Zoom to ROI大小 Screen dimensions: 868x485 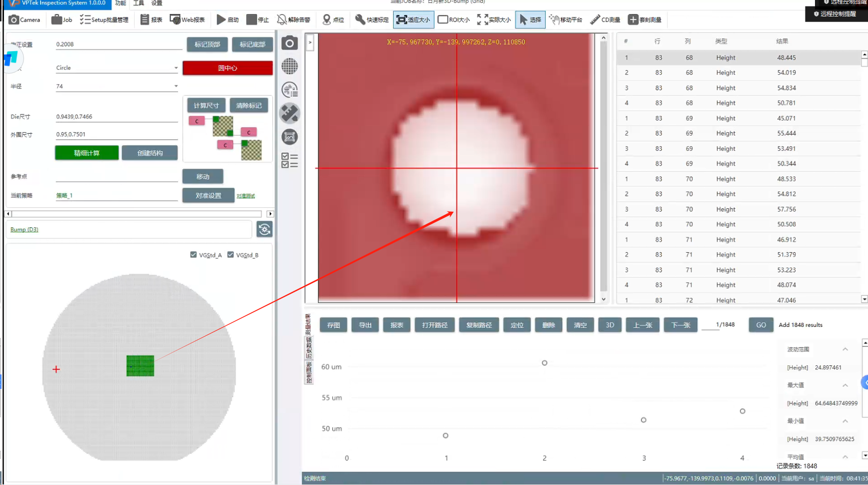454,20
